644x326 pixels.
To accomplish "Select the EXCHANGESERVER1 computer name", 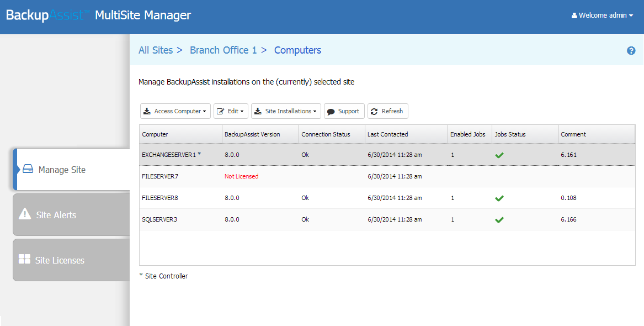I will 171,155.
